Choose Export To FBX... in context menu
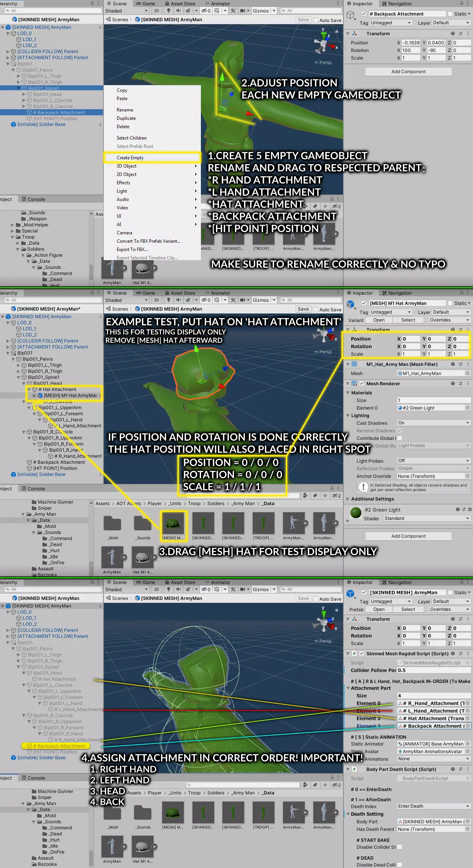Image resolution: width=473 pixels, height=868 pixels. click(152, 250)
